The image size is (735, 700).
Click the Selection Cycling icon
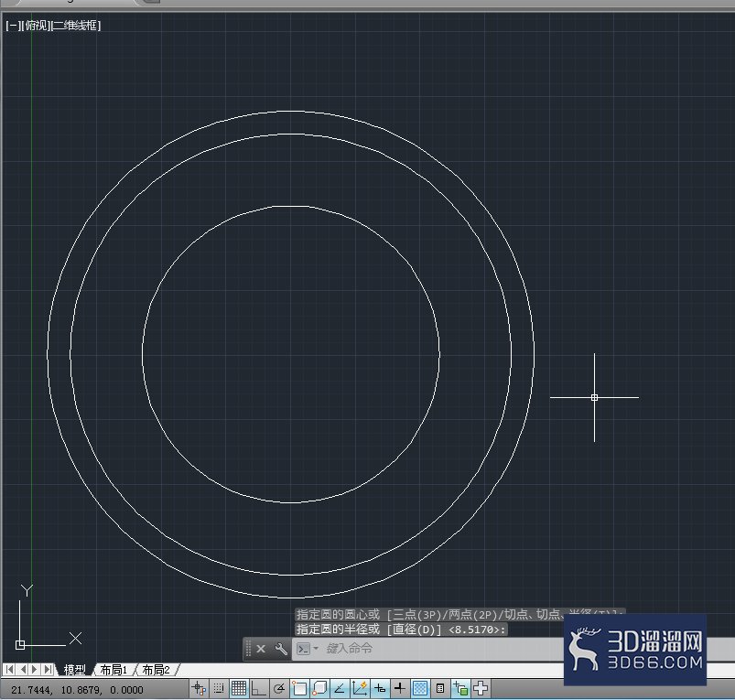point(460,688)
